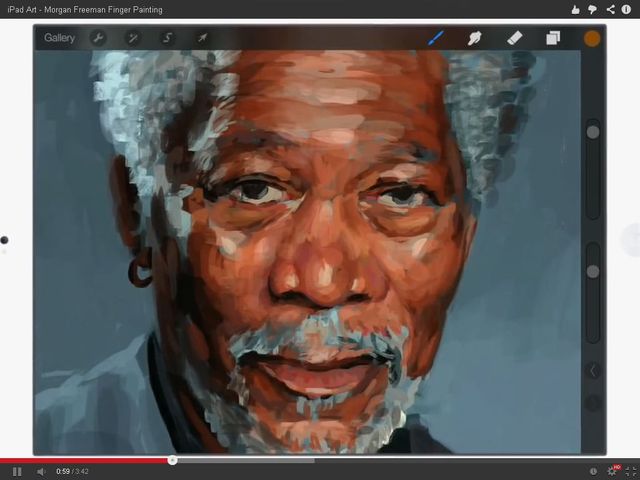Image resolution: width=640 pixels, height=480 pixels.
Task: Like the video with thumbs up
Action: coord(576,9)
